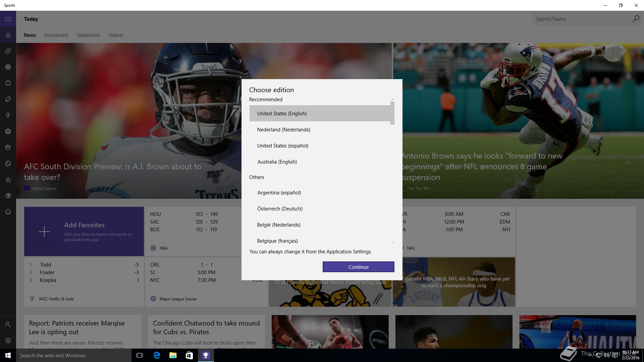Open the racing gauge section in sidebar

pos(8,147)
